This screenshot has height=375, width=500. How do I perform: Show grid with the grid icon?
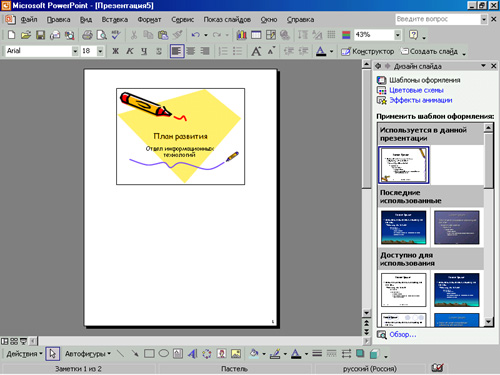tap(331, 35)
